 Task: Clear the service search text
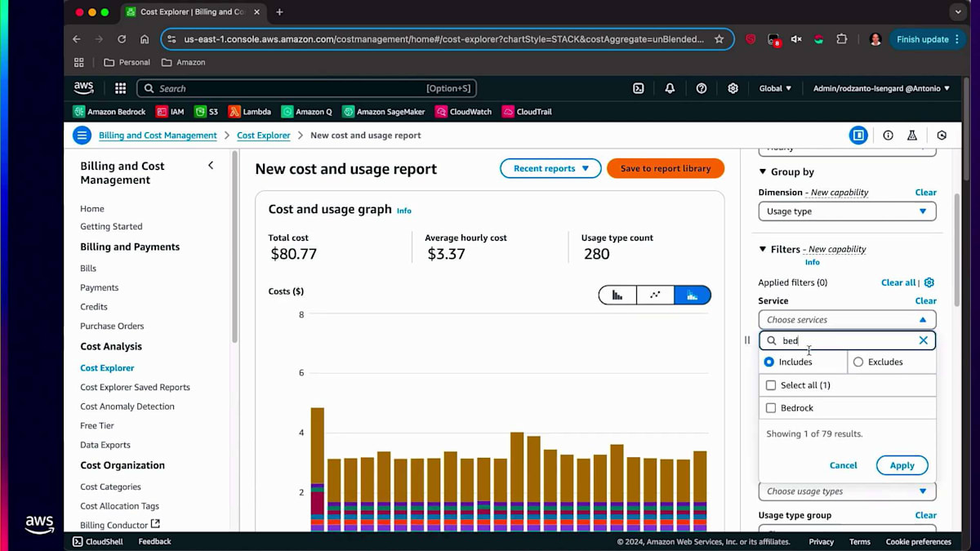click(923, 340)
